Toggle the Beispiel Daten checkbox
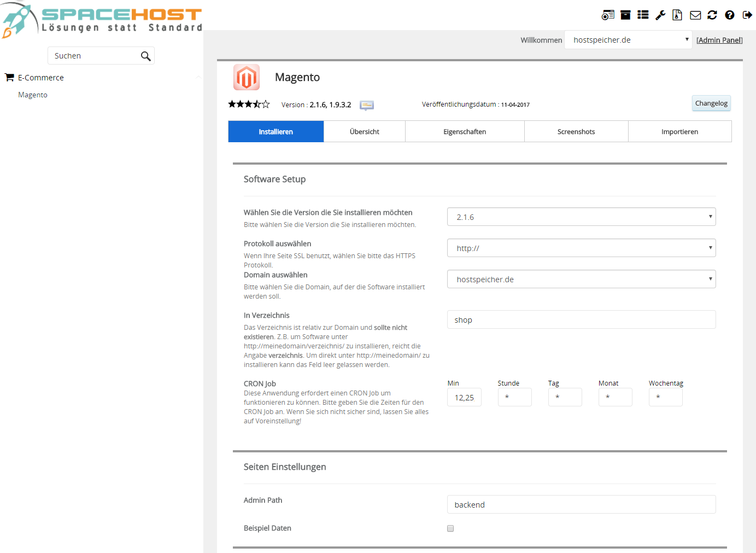 point(450,528)
